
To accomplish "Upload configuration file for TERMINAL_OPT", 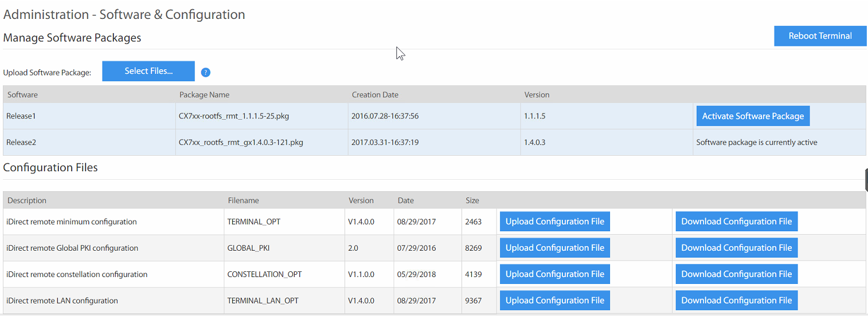I will point(554,222).
